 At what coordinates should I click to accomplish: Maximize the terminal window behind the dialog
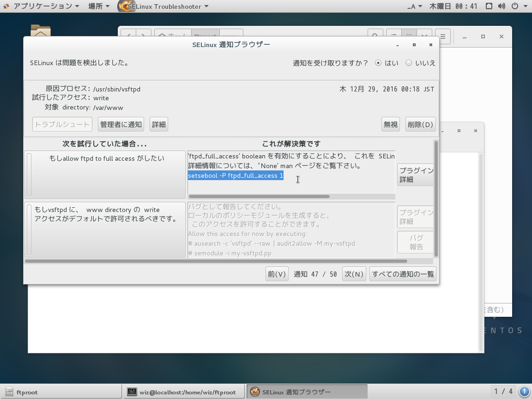459,131
